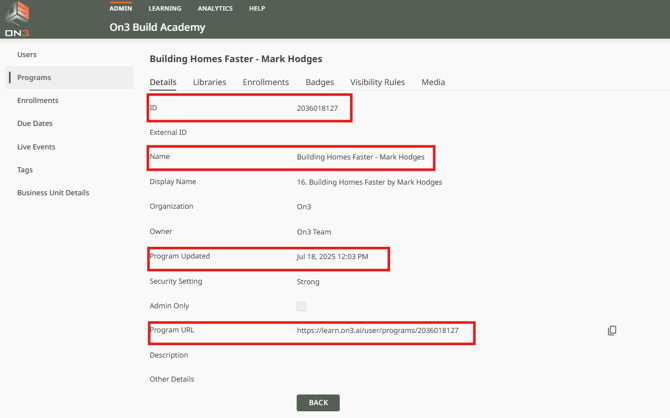Open the Help menu

(257, 8)
